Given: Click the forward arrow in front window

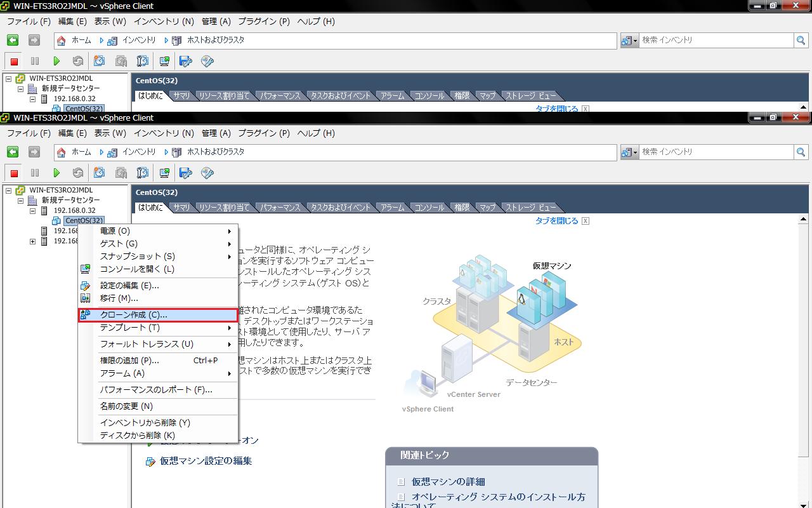Looking at the screenshot, I should point(34,152).
